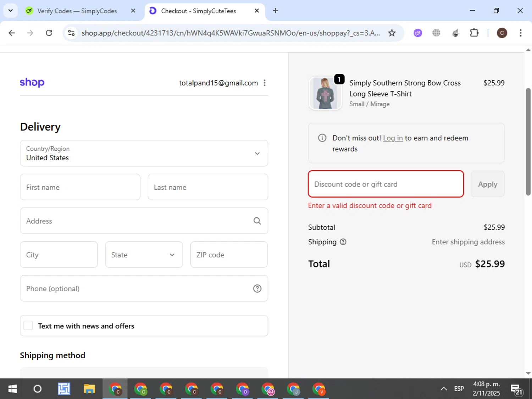Click the Address input field

point(144,221)
